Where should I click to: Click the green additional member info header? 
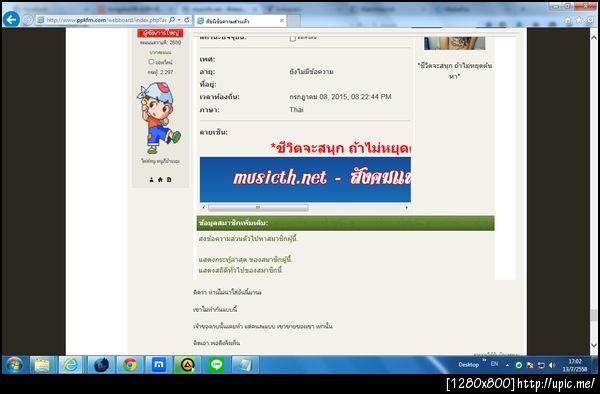tap(346, 223)
